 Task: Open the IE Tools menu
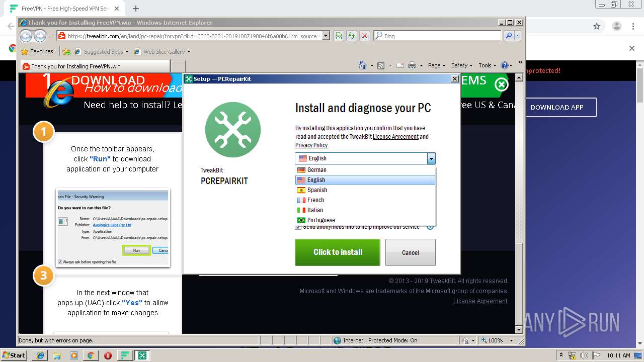point(487,65)
